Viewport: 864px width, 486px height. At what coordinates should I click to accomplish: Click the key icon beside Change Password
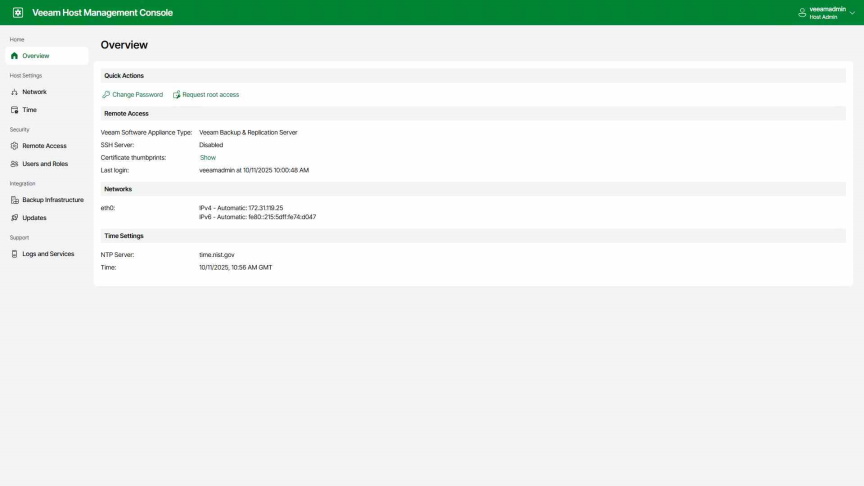coord(106,95)
